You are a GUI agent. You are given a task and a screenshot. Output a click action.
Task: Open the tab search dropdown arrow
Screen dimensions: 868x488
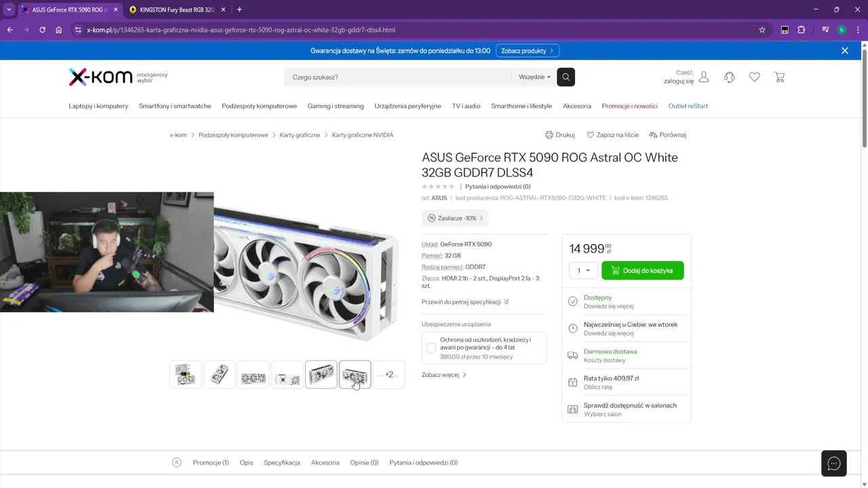click(x=9, y=9)
